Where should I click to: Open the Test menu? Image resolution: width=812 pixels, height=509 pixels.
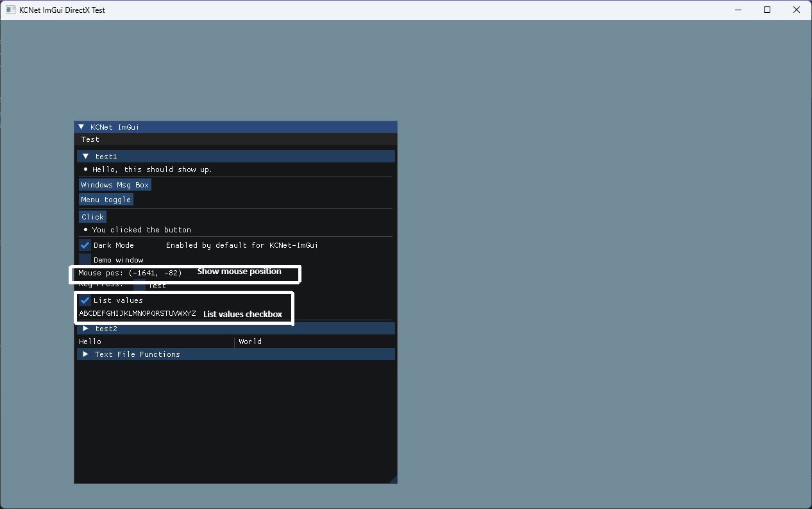pyautogui.click(x=90, y=139)
